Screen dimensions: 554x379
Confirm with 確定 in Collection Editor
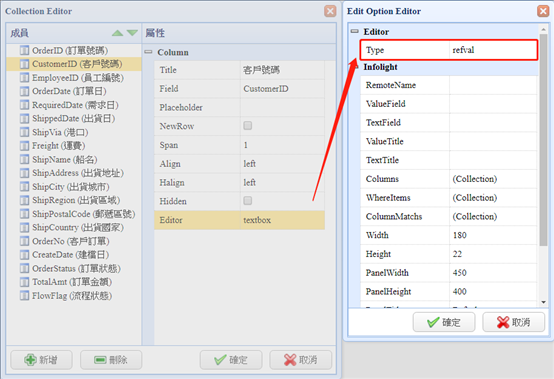[231, 360]
